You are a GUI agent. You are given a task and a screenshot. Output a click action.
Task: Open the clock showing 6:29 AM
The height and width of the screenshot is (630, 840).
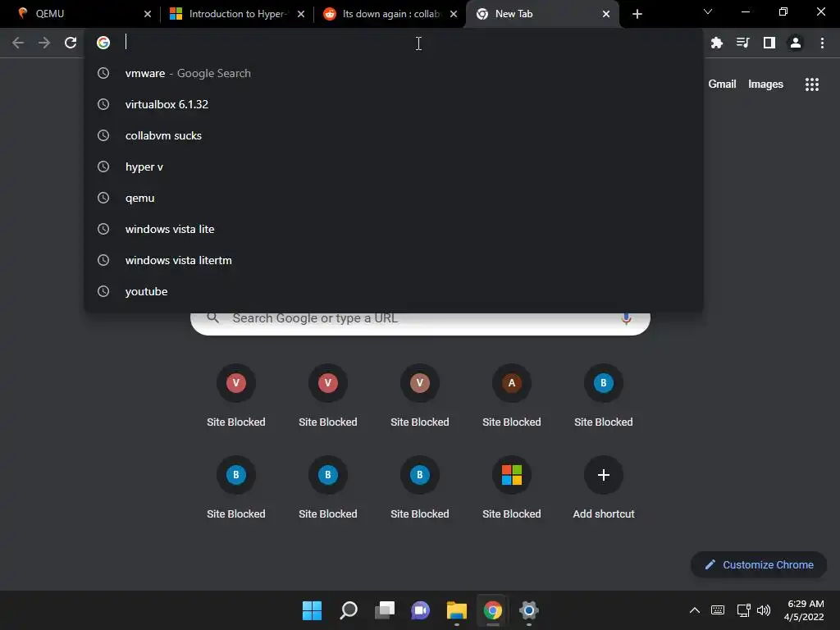click(804, 610)
